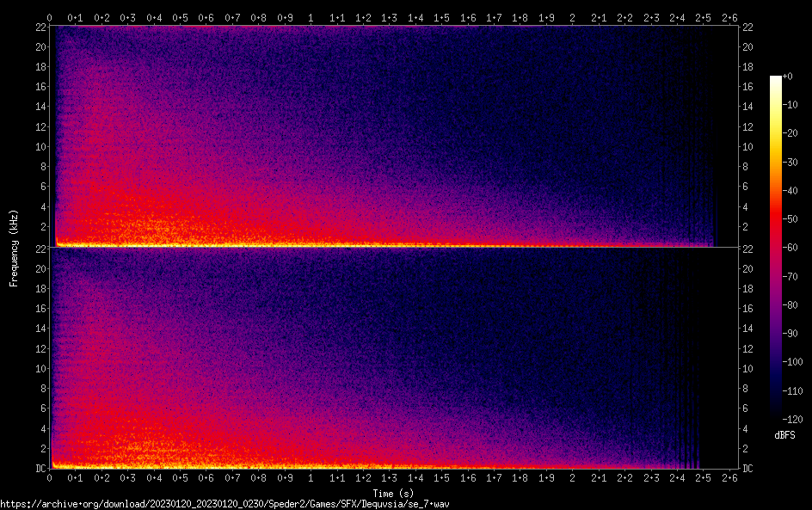Click the 2 second tick on the bottom time axis
This screenshot has width=812, height=510.
tap(573, 477)
